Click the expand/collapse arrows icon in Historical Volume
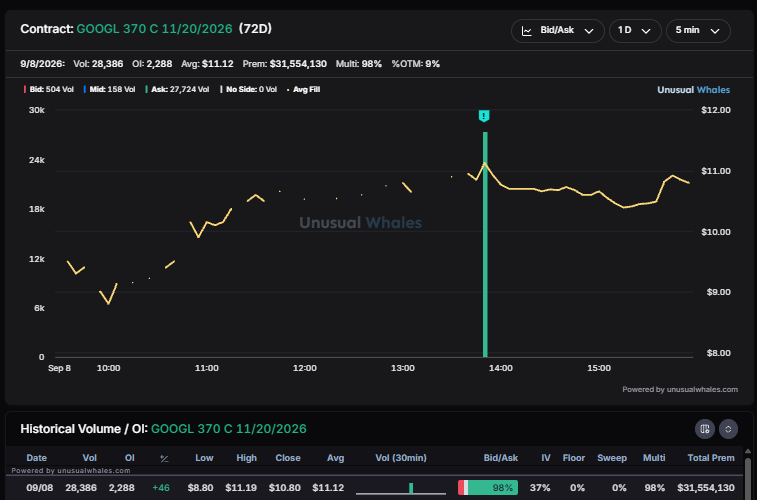Viewport: 757px width, 500px height. point(728,429)
